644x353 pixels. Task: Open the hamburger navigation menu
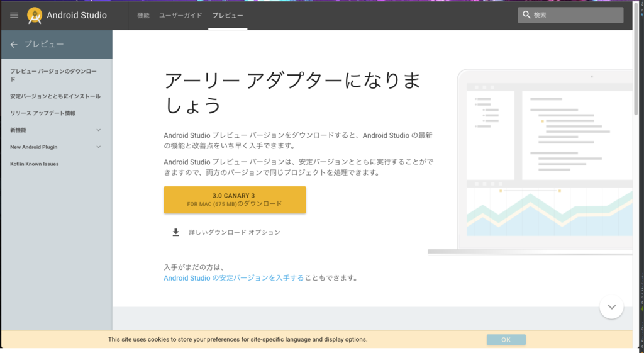(x=14, y=15)
